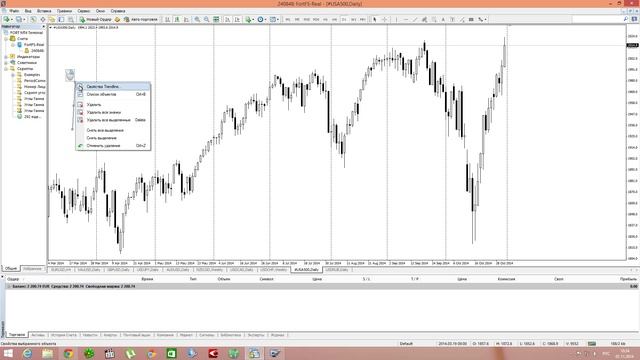Select candlestick chart display mode
The width and height of the screenshot is (640, 360).
(177, 19)
